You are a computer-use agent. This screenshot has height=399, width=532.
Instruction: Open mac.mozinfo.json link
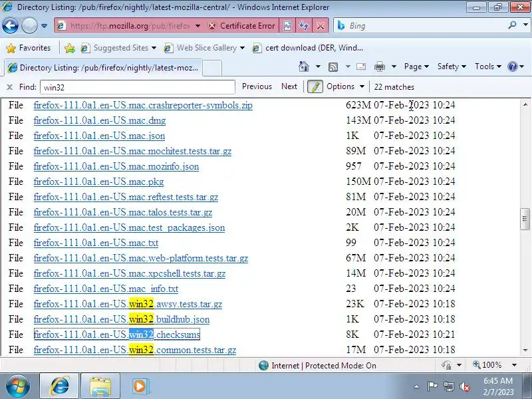point(116,166)
